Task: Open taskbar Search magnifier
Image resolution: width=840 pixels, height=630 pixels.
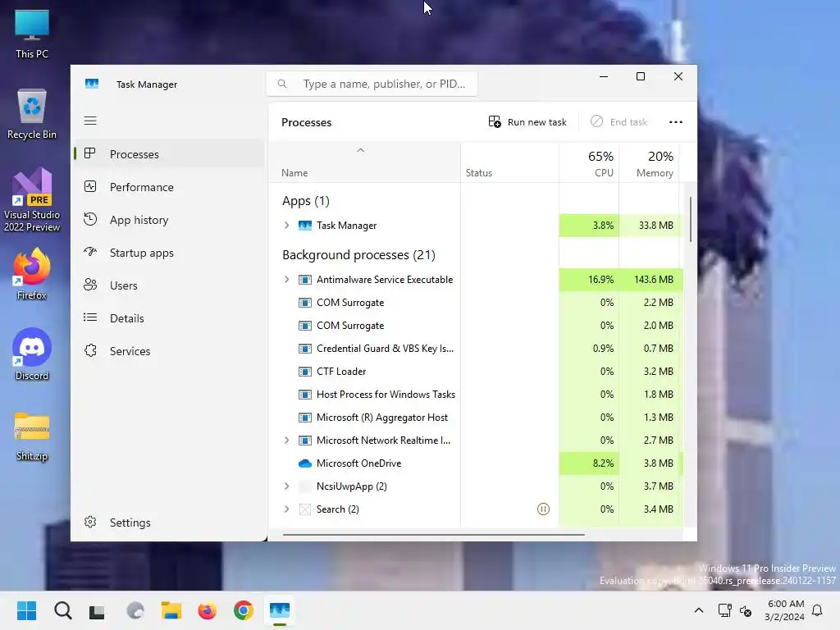Action: point(62,610)
